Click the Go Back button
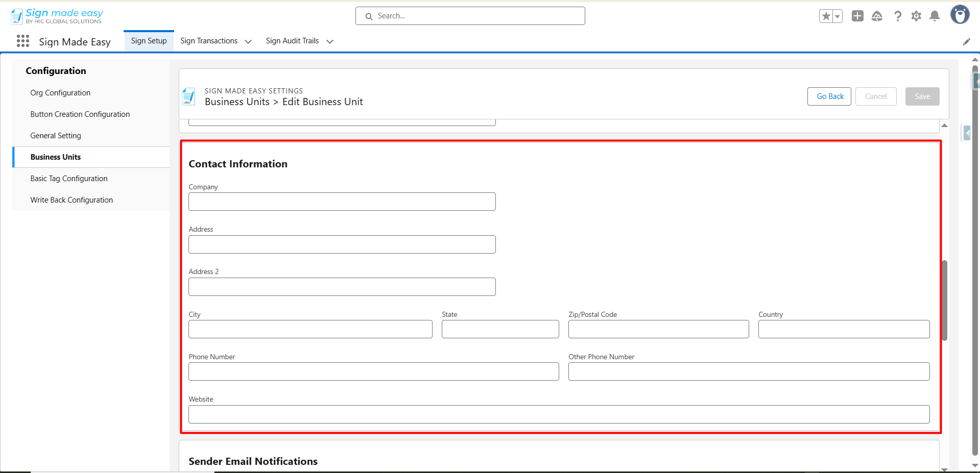The image size is (980, 473). coord(829,96)
